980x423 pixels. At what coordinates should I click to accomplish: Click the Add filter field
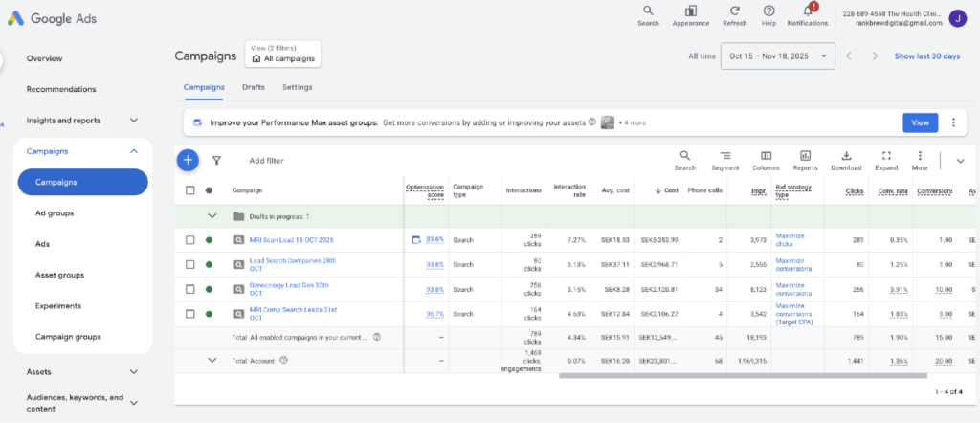[x=266, y=161]
